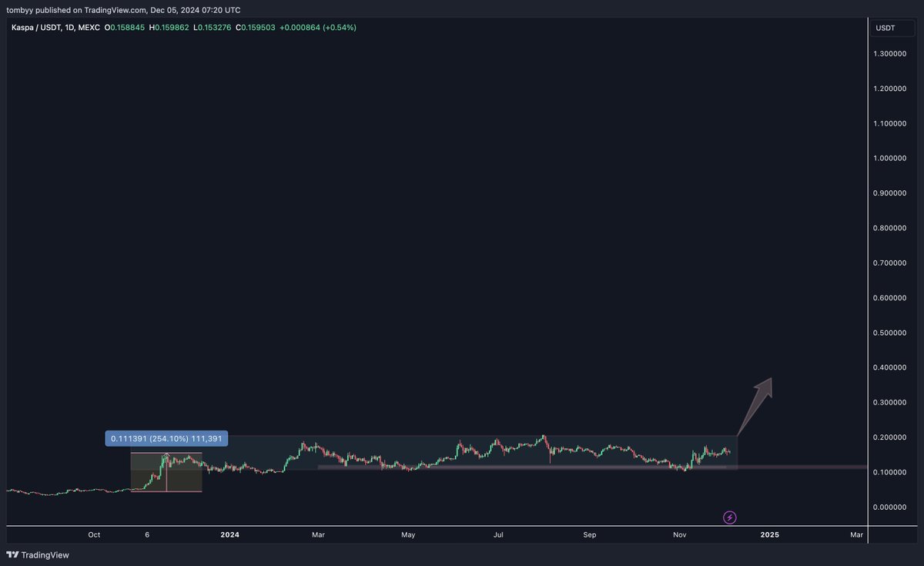The image size is (924, 566).
Task: Click the low value L0.153276
Action: 214,27
